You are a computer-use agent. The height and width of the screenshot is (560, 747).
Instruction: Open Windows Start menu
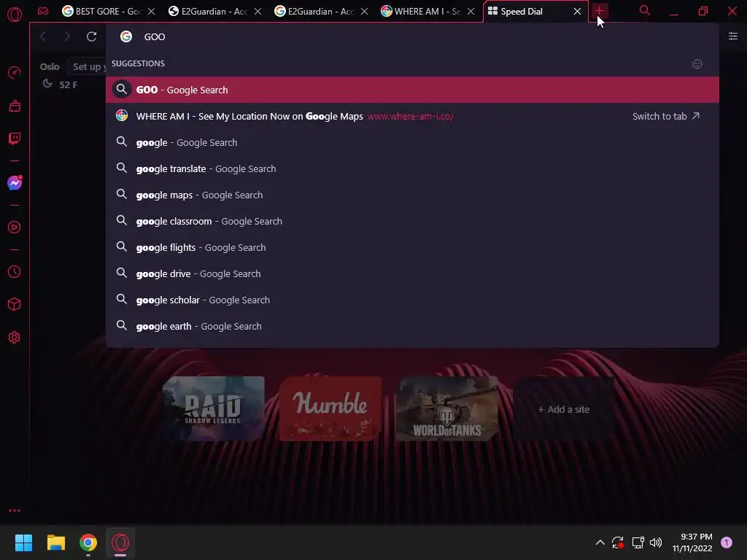click(x=23, y=542)
